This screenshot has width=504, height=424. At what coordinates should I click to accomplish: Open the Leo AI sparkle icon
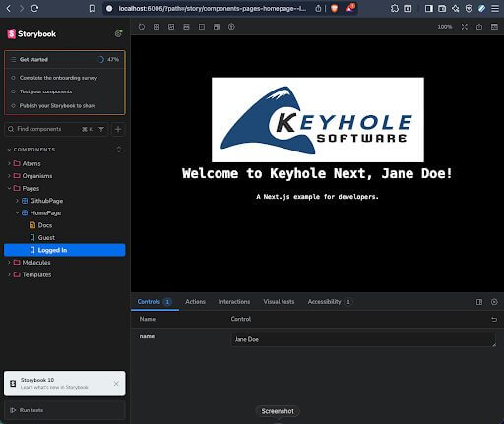pyautogui.click(x=456, y=9)
